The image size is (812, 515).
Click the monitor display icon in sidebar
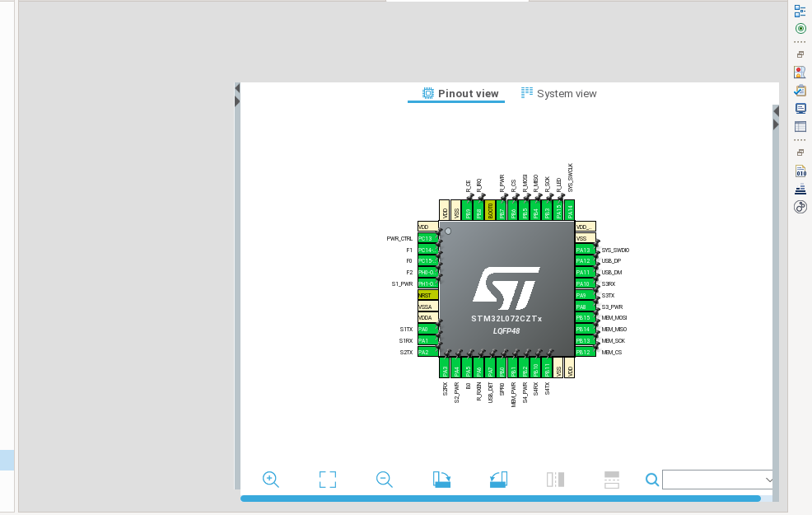[800, 108]
